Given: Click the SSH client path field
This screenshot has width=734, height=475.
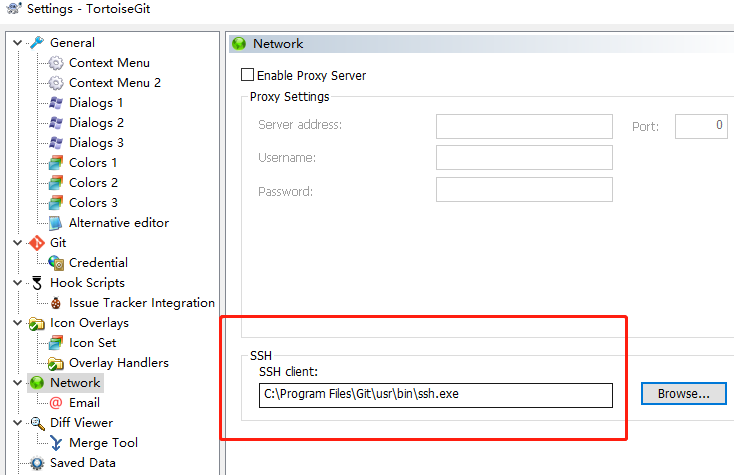Looking at the screenshot, I should click(435, 395).
